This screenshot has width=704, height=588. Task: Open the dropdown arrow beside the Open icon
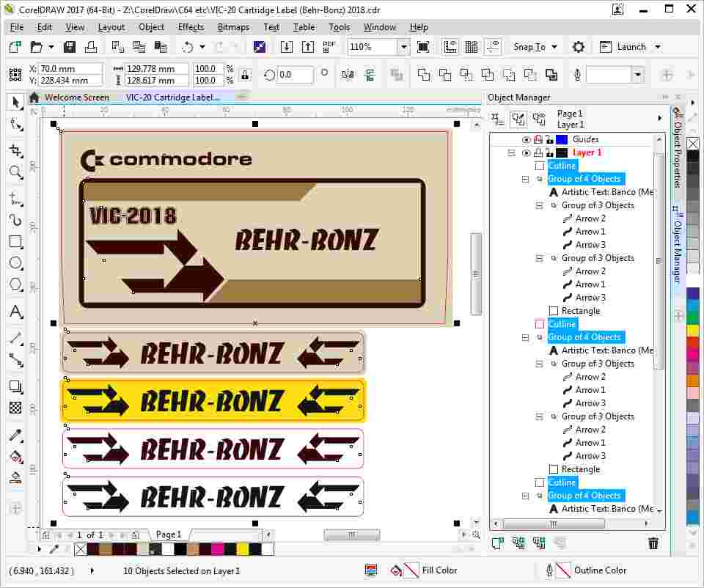tap(51, 47)
